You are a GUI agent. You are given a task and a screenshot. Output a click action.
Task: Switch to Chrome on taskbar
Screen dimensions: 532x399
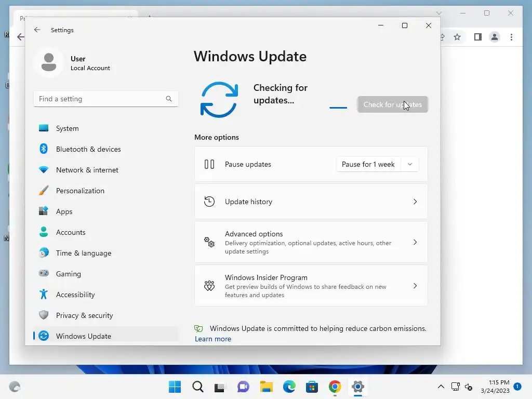[x=335, y=387]
